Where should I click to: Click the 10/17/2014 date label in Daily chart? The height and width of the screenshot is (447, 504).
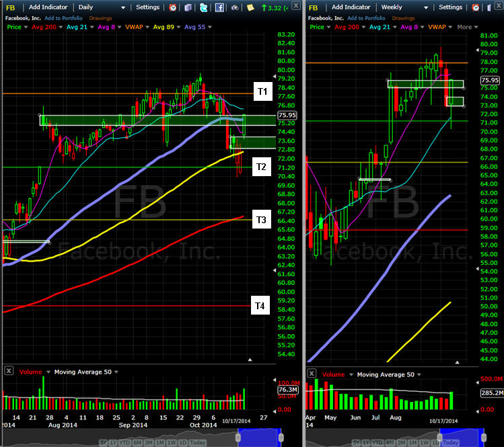click(236, 421)
